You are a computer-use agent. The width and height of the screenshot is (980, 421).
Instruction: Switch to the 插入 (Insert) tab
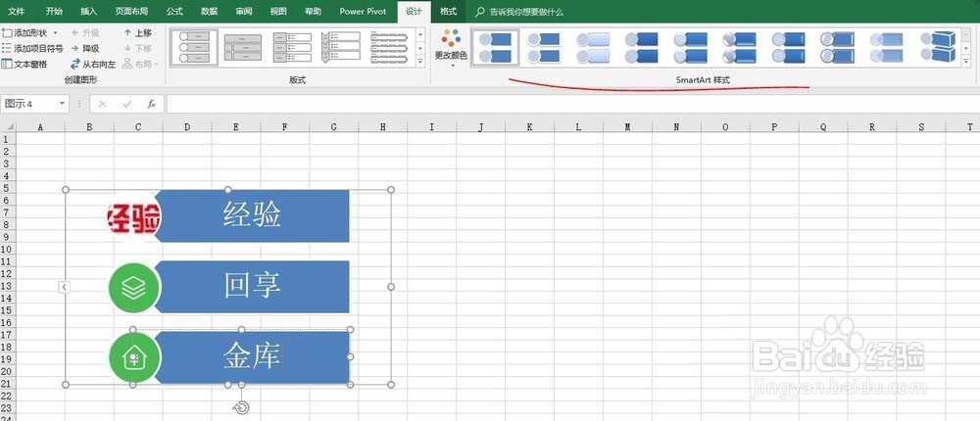[x=89, y=11]
